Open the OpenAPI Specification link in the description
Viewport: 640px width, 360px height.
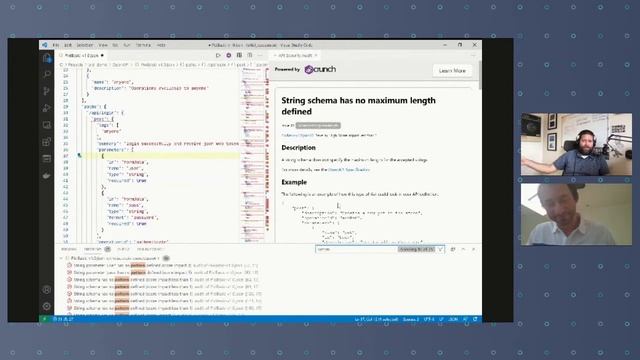(349, 169)
